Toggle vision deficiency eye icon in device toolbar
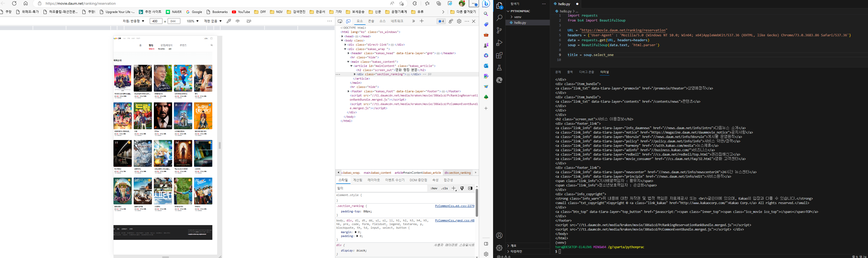This screenshot has height=258, width=868. (x=238, y=21)
